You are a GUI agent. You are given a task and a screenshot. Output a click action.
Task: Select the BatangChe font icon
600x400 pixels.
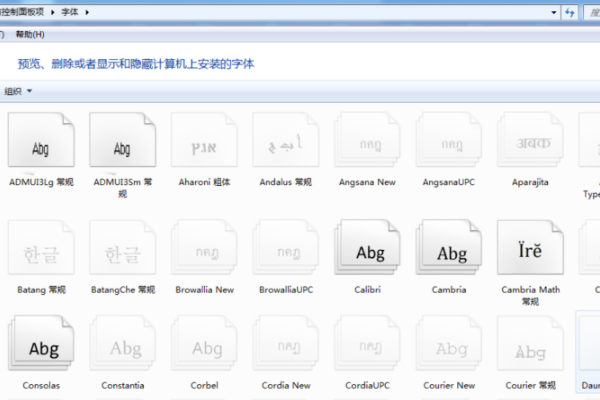[x=123, y=247]
